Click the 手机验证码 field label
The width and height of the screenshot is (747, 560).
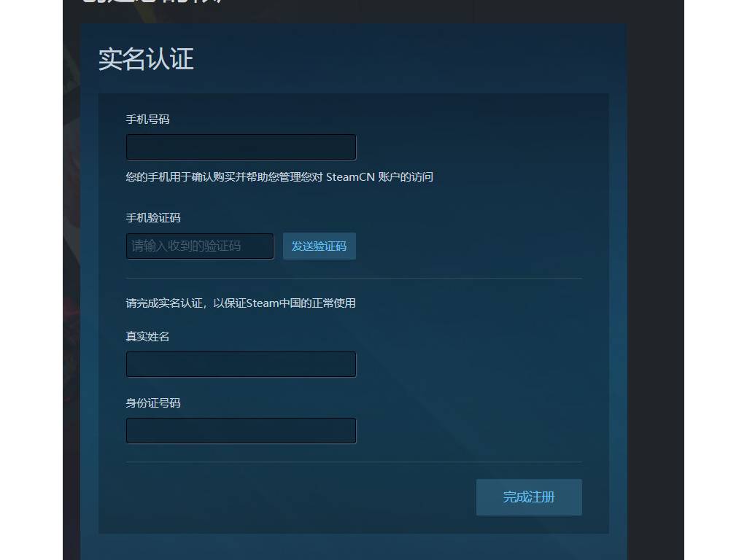[153, 218]
